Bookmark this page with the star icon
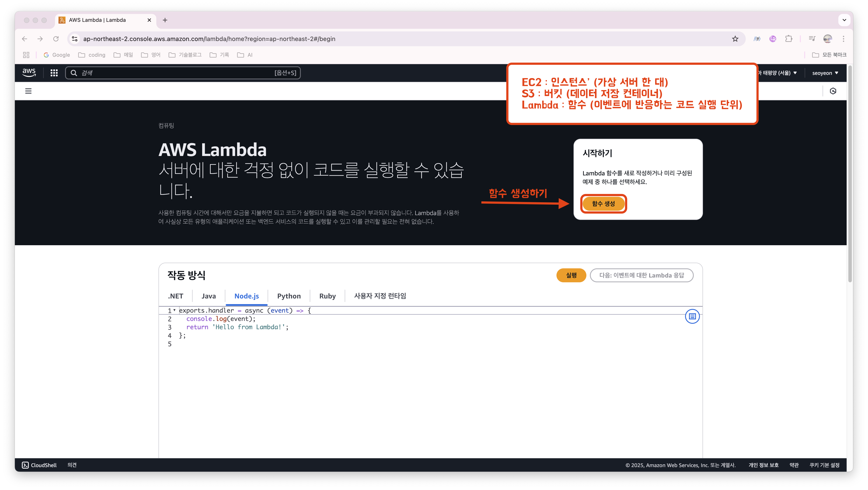Viewport: 868px width, 490px height. (x=735, y=39)
